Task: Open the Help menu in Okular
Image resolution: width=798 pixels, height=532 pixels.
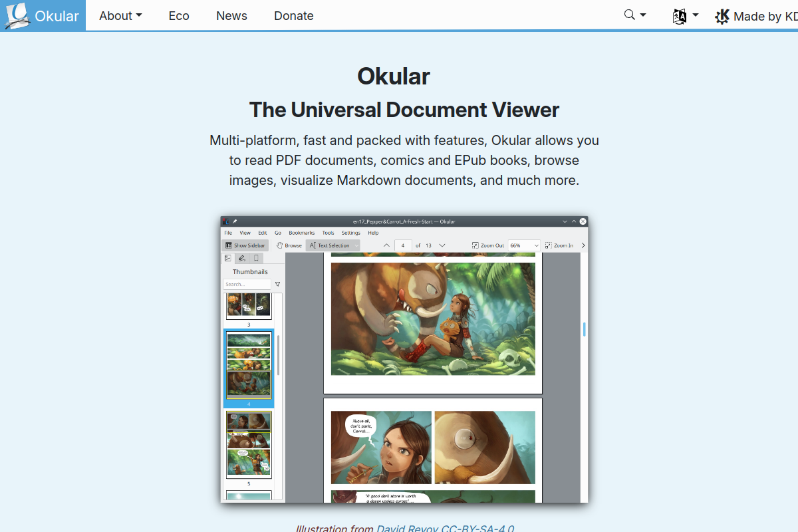Action: [x=373, y=233]
